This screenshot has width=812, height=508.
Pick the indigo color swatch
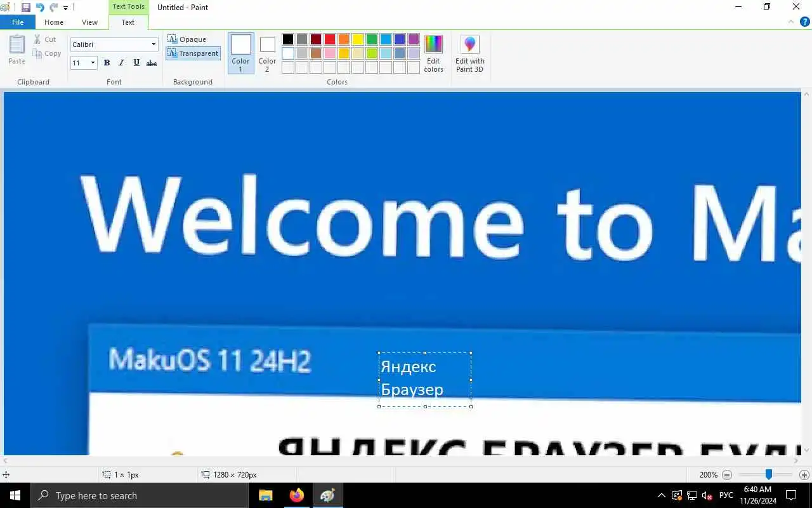click(400, 39)
